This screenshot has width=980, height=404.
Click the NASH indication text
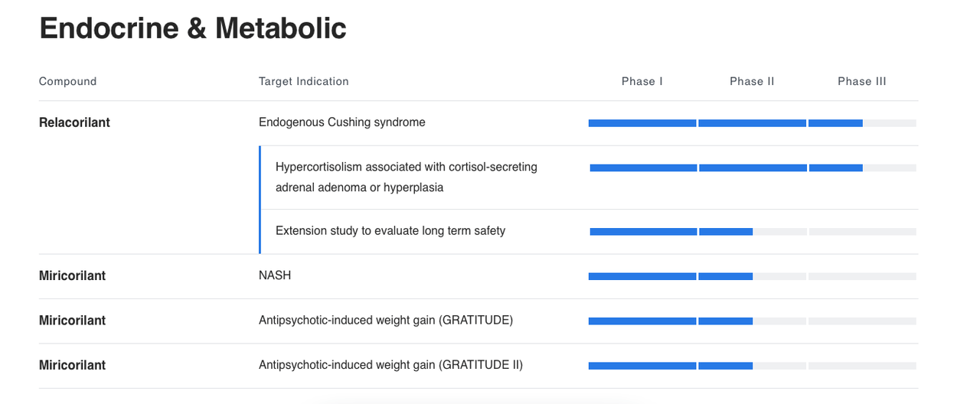point(275,275)
